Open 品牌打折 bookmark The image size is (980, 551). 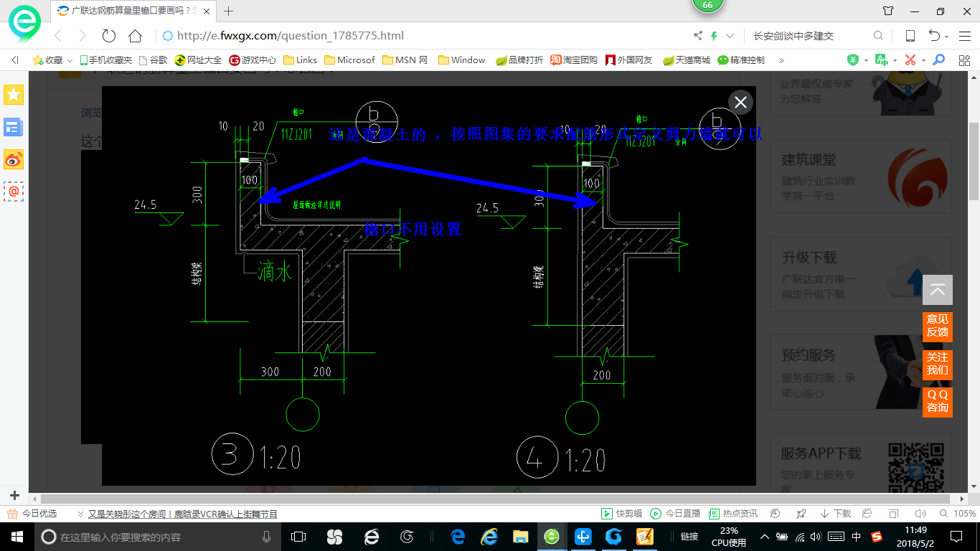519,60
